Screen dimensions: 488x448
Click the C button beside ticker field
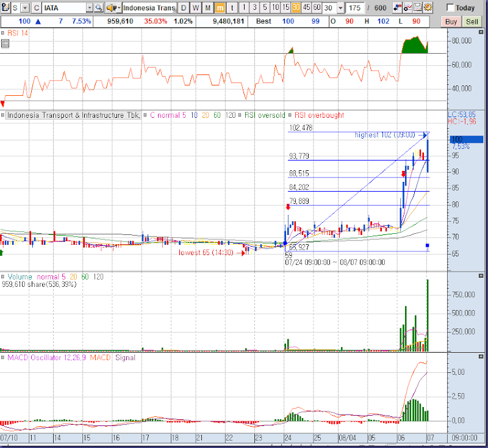pos(37,8)
